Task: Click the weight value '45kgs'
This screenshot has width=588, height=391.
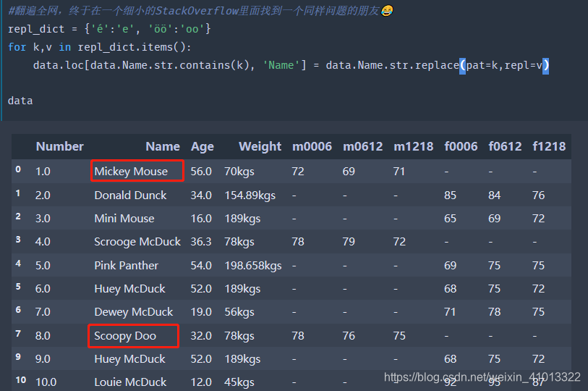Action: coord(239,382)
